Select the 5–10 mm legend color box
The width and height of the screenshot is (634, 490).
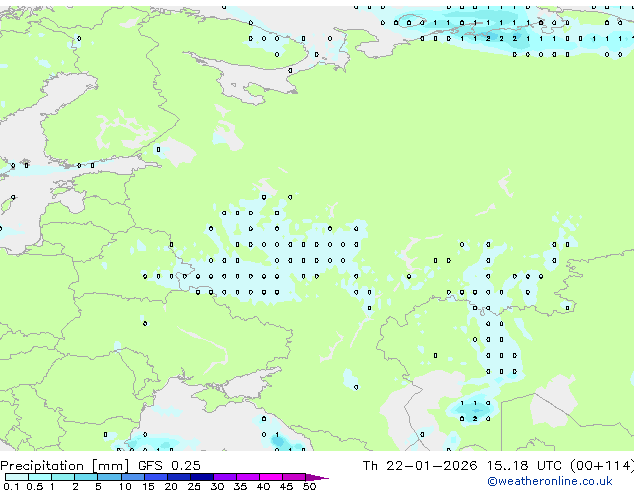click(x=109, y=477)
